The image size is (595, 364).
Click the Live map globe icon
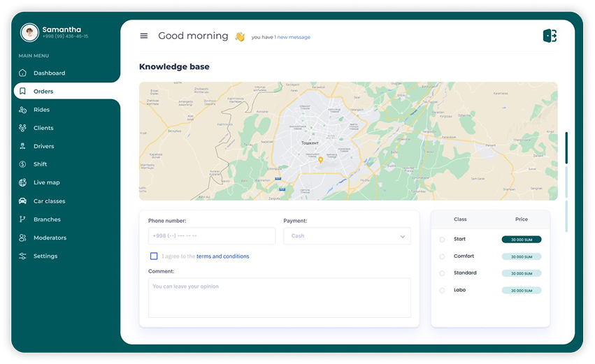[23, 182]
